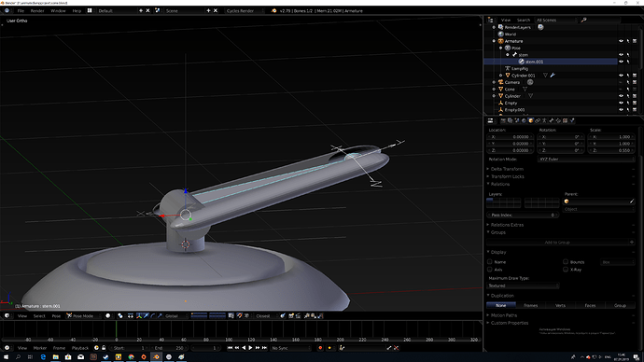
Task: Expand the Relations Extras panel
Action: (x=507, y=225)
